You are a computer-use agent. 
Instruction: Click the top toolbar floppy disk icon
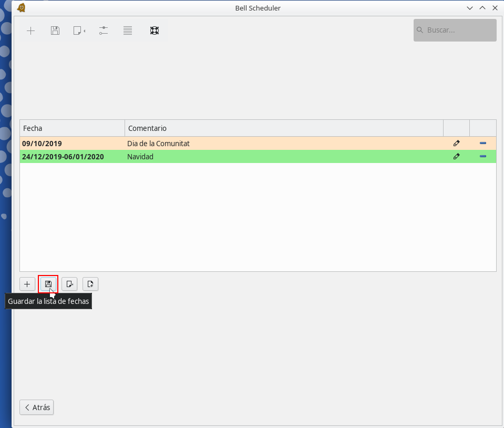(55, 30)
